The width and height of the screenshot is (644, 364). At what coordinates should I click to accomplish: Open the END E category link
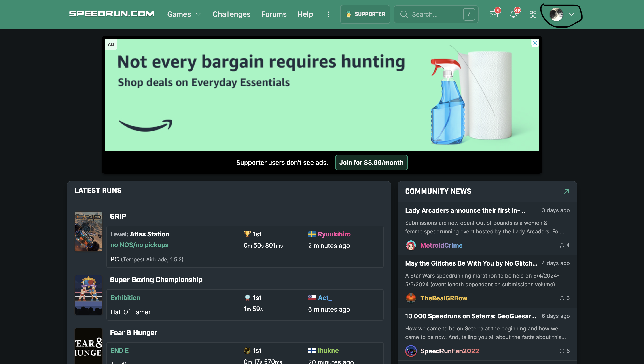[x=119, y=351]
